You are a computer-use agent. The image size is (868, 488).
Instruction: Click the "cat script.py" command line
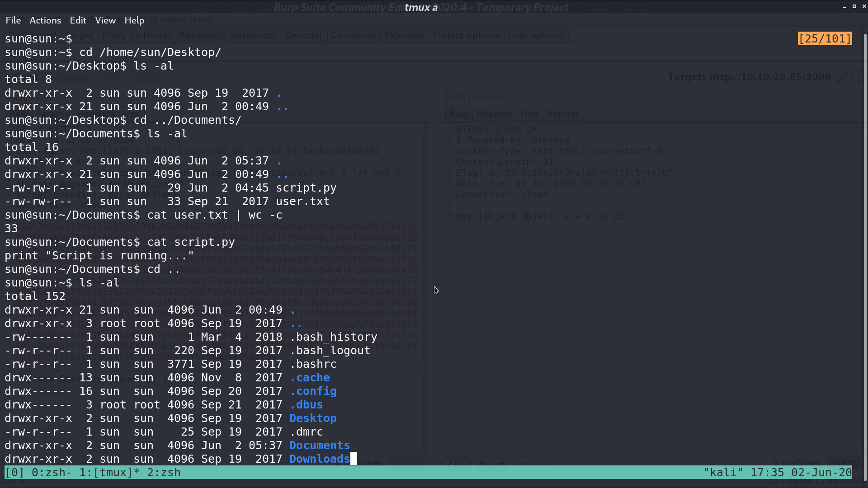pyautogui.click(x=191, y=242)
